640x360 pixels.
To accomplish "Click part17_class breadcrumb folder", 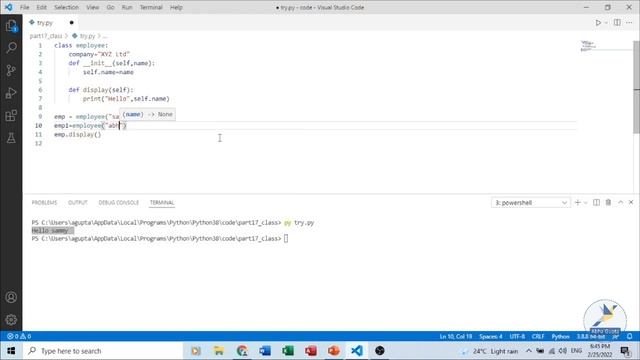I will pos(46,36).
